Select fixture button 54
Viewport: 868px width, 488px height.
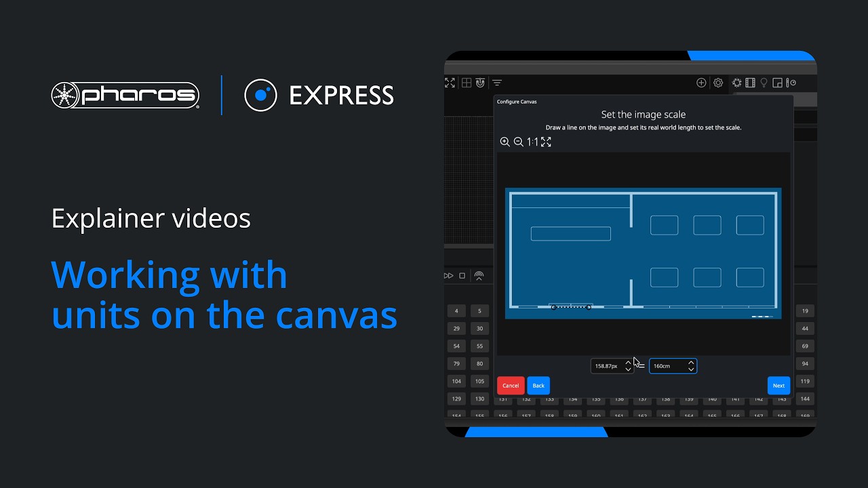(456, 346)
